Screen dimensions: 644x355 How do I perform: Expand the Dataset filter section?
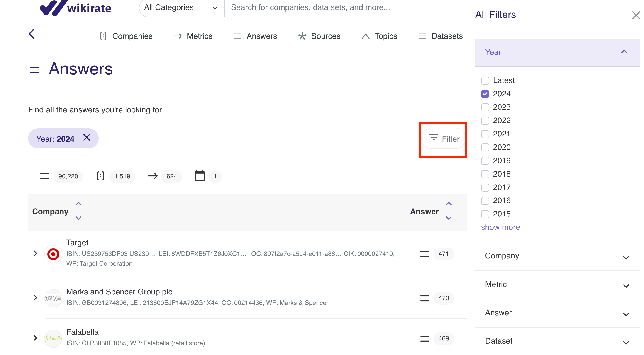point(557,341)
